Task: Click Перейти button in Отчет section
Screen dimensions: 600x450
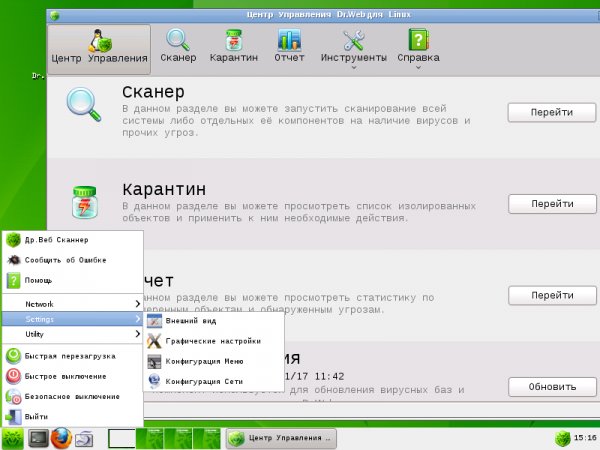Action: point(552,295)
